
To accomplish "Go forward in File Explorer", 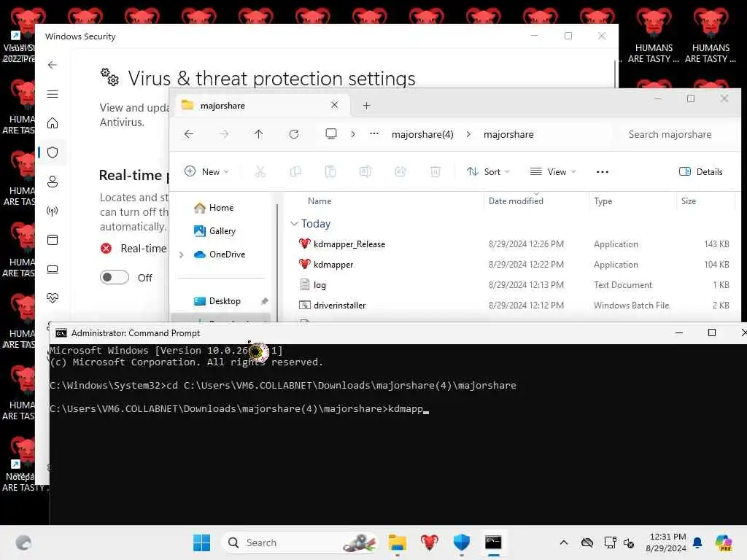I will (223, 134).
